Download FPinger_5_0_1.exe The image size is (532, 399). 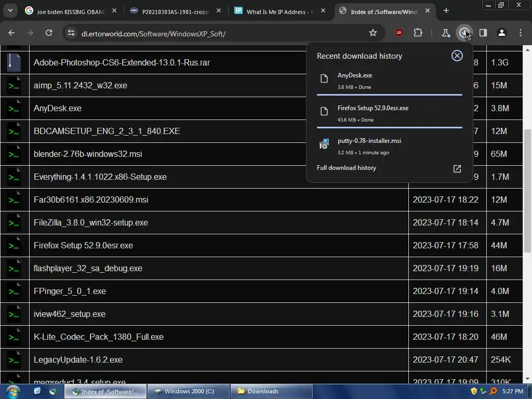[x=70, y=291]
